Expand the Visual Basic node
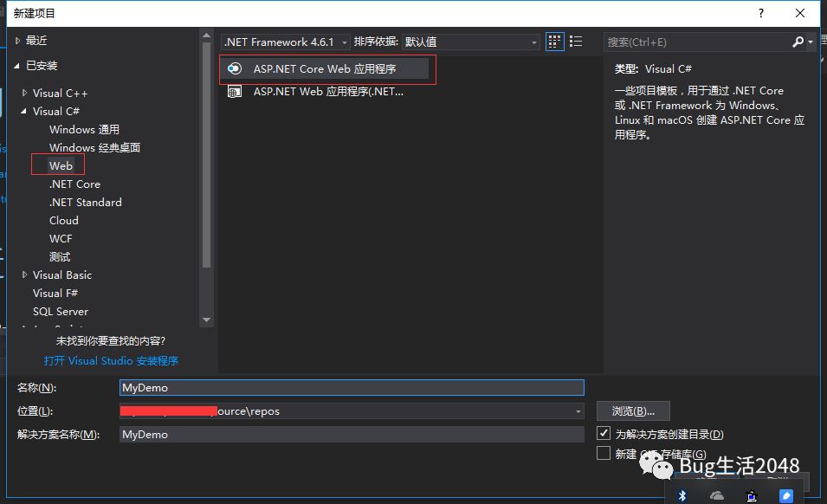Screen dimensions: 827x504 point(24,275)
